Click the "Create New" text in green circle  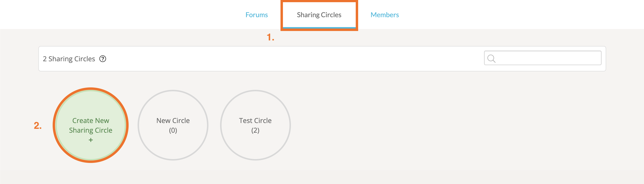tap(91, 121)
